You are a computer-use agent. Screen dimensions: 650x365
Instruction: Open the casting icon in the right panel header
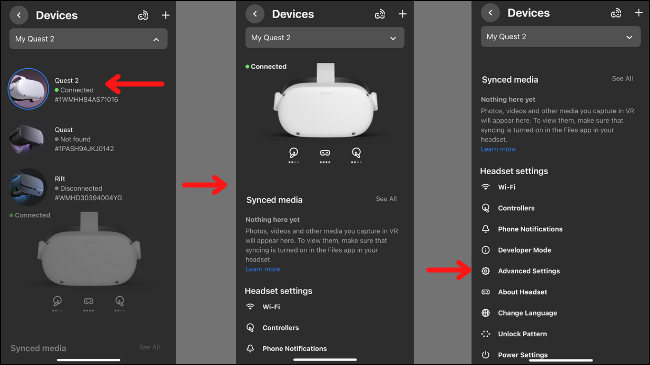pyautogui.click(x=616, y=13)
